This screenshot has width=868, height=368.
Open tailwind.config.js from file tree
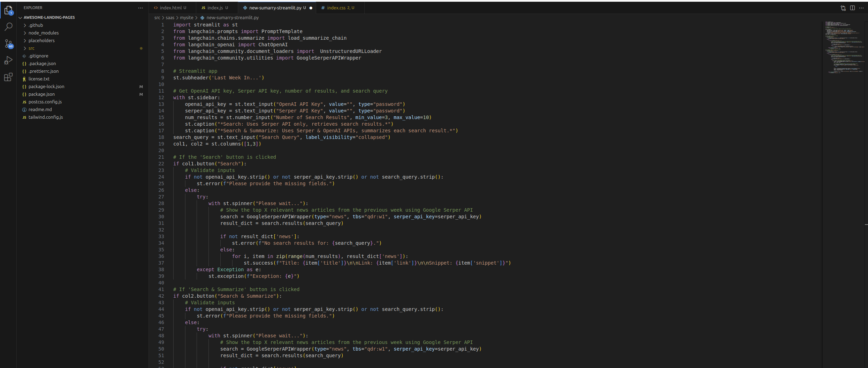click(x=46, y=117)
